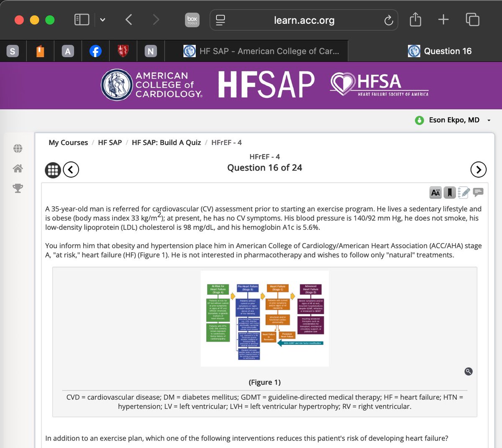Open the comment speech-bubble icon
Viewport: 502px width, 448px height.
pyautogui.click(x=478, y=192)
